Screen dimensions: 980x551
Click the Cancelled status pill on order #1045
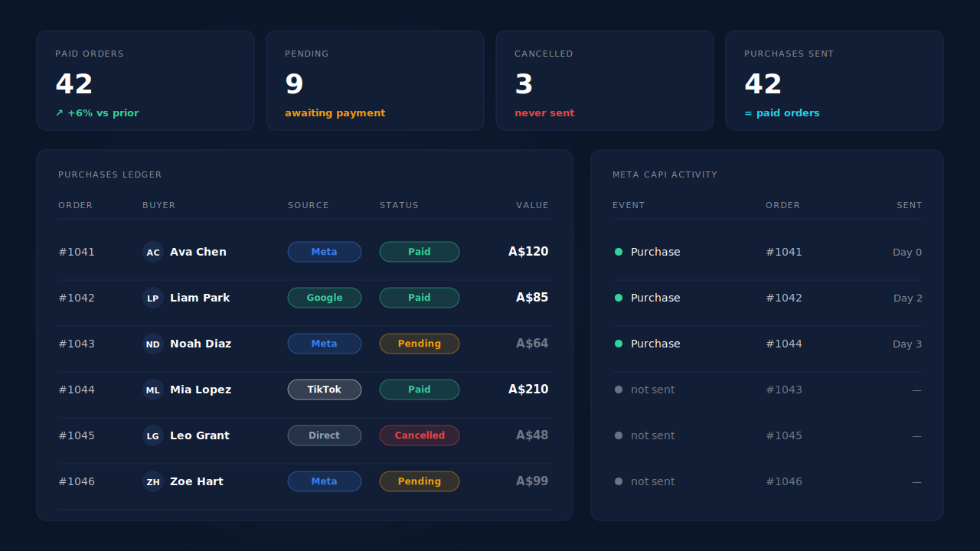(x=420, y=435)
